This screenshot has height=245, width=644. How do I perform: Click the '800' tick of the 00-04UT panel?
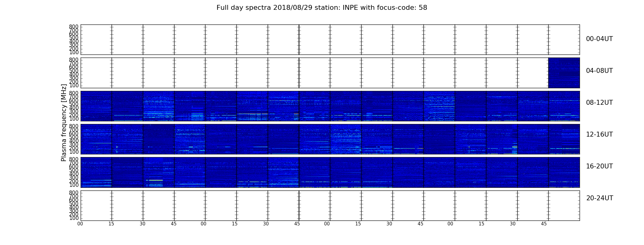[74, 27]
